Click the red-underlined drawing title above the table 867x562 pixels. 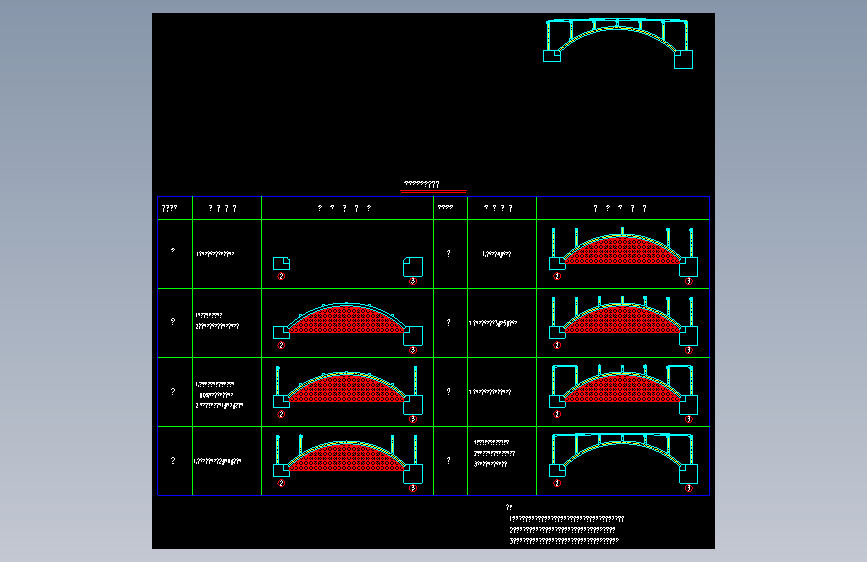pos(421,184)
